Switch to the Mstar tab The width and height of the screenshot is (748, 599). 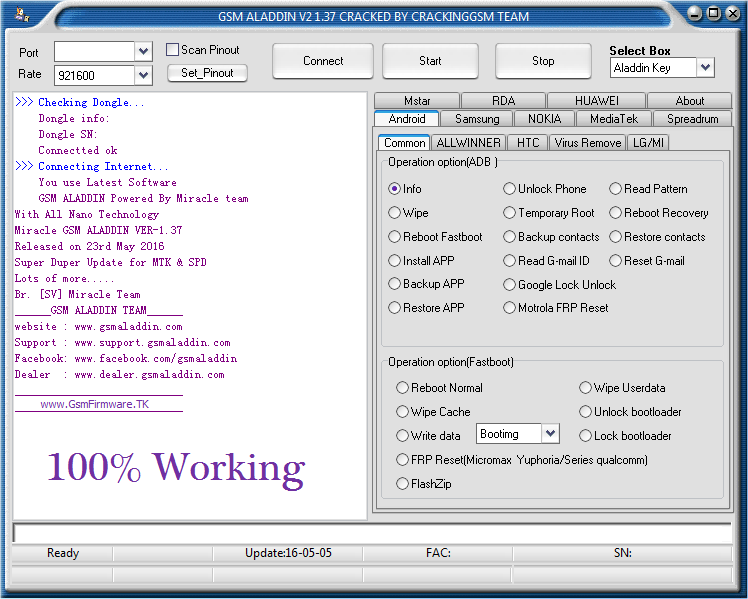click(x=417, y=101)
